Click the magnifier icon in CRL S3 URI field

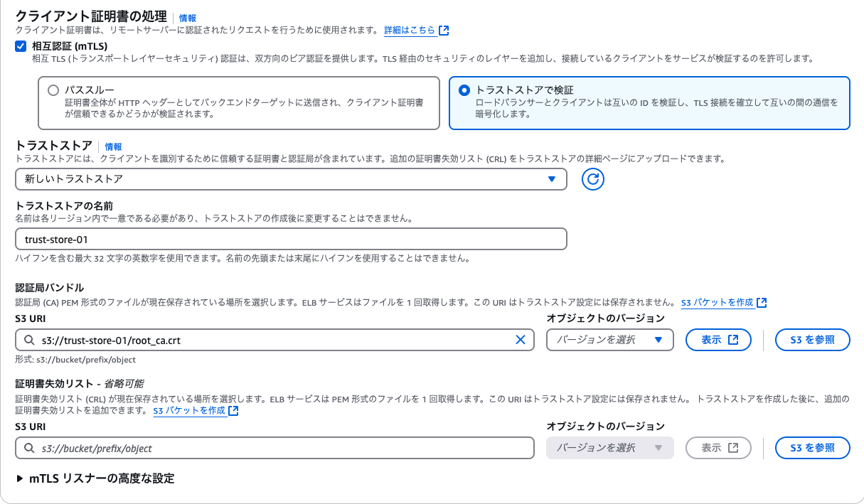coord(30,448)
